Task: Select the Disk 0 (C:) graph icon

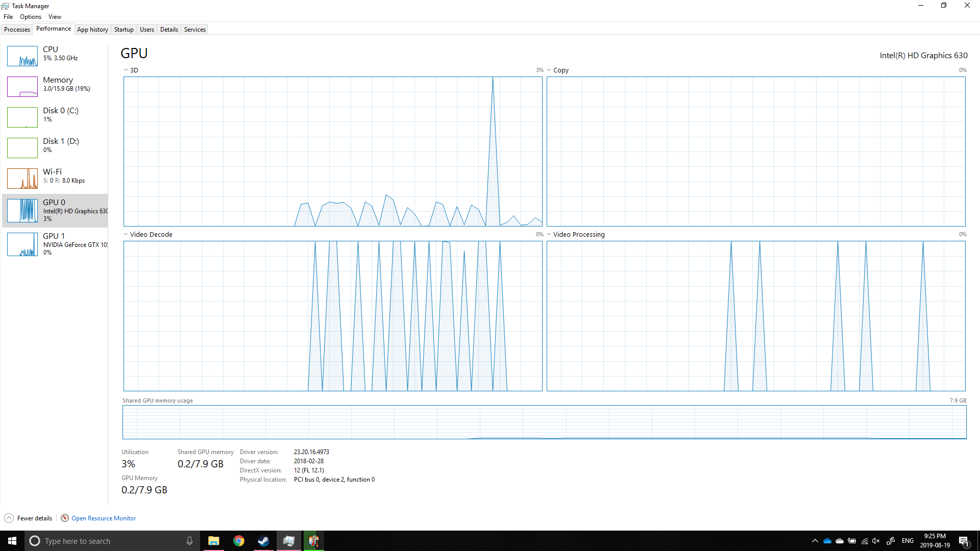Action: [22, 117]
